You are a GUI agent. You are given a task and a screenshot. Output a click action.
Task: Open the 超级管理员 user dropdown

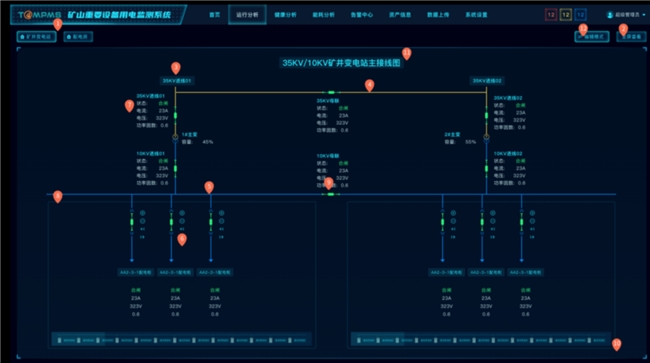[626, 15]
